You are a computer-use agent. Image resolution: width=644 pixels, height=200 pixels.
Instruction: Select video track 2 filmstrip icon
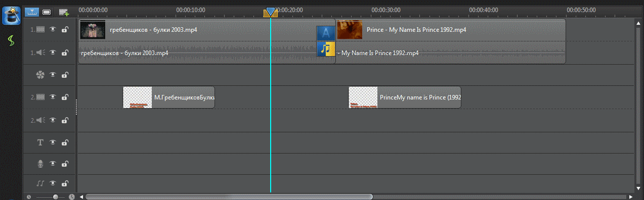click(40, 97)
